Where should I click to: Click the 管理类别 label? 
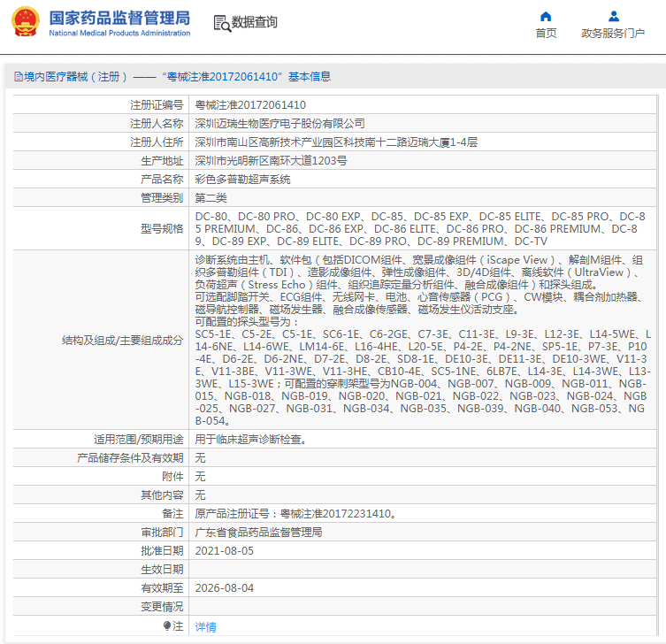click(162, 198)
